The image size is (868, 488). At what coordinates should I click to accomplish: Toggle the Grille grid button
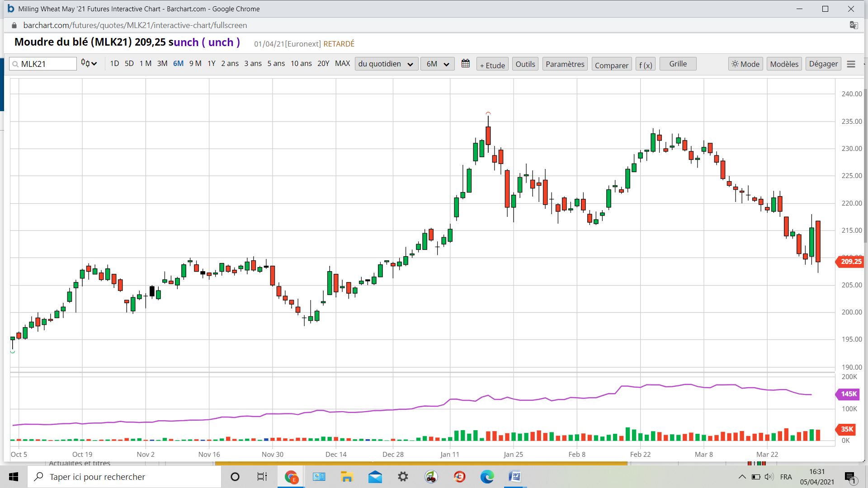(x=678, y=64)
